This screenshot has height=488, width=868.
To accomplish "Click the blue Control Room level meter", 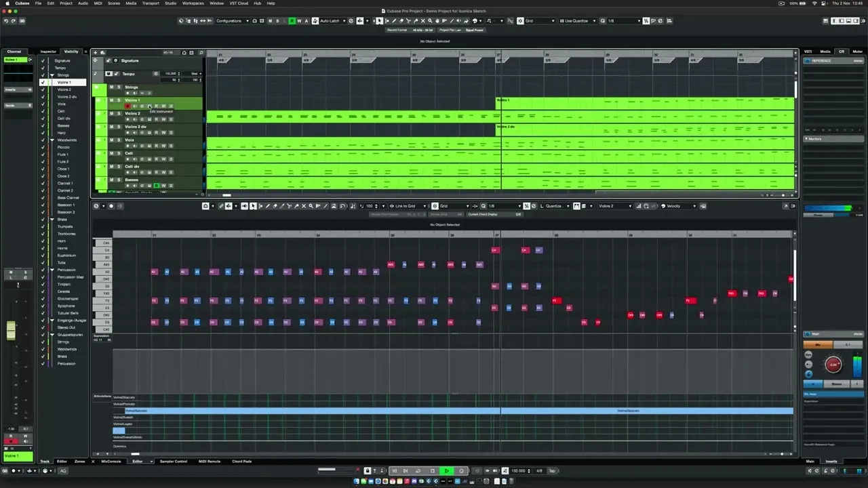I will click(x=857, y=366).
